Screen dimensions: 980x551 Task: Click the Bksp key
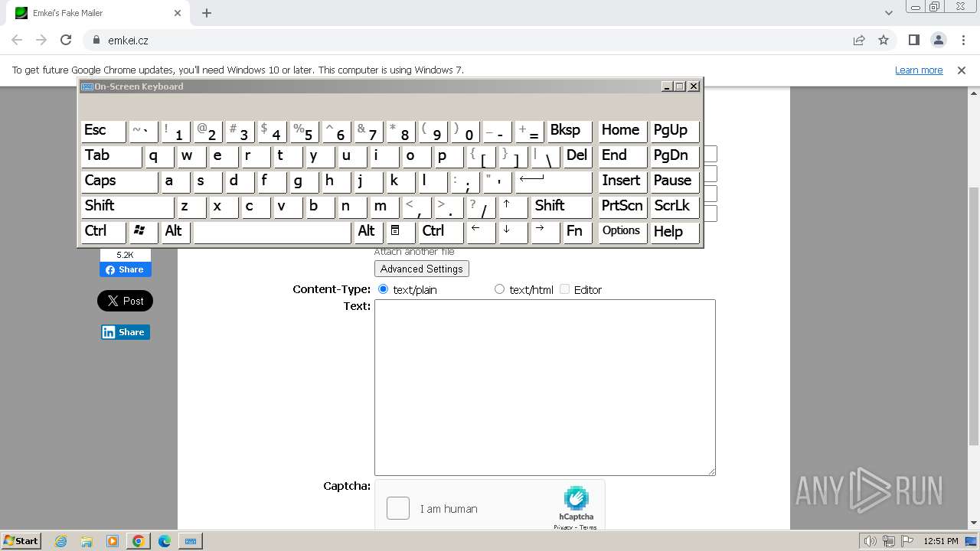pos(569,130)
